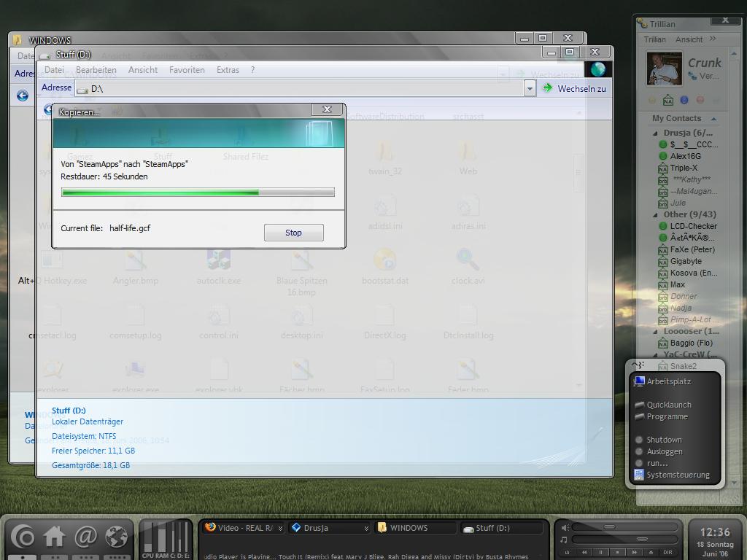Open the Ansicht menu in Trillian window
747x560 pixels.
689,39
